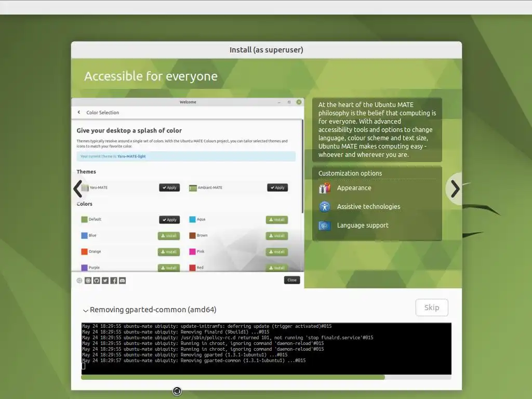Viewport: 532px width, 399px height.
Task: Open the GitHub icon in Welcome footer
Action: (x=97, y=281)
